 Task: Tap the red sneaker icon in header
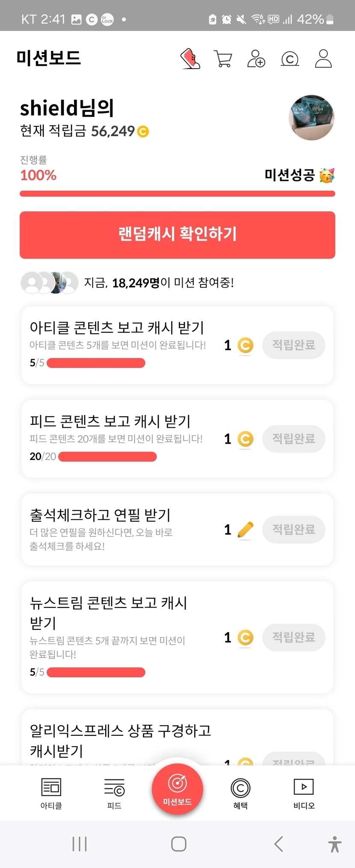(x=190, y=59)
